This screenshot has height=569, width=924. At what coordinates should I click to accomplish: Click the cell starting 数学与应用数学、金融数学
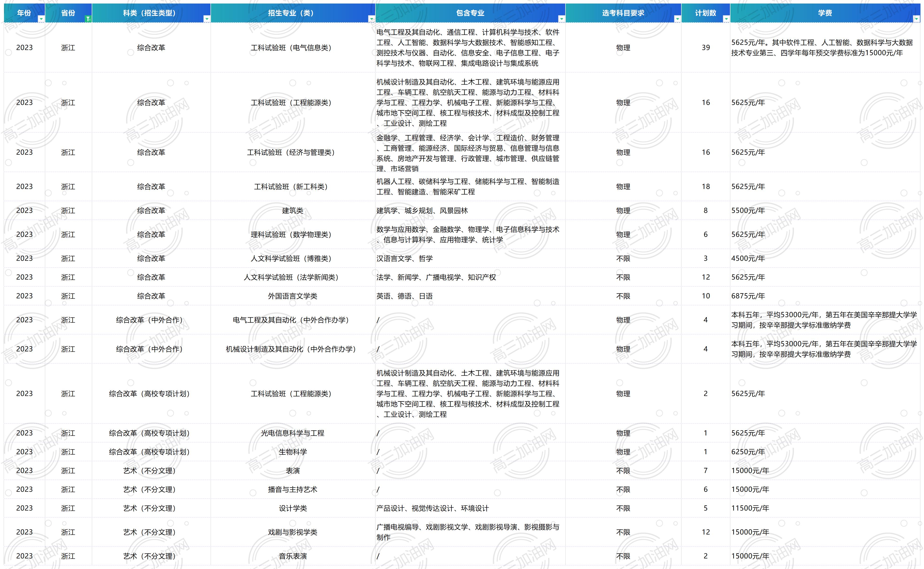click(x=470, y=235)
